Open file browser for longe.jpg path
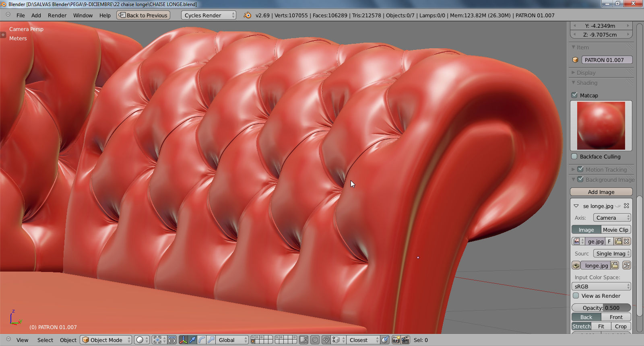644x346 pixels. coord(615,266)
